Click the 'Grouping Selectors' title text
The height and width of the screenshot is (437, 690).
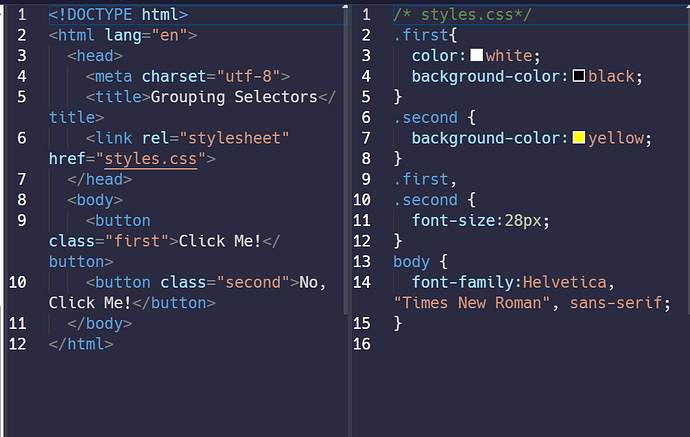pyautogui.click(x=238, y=97)
